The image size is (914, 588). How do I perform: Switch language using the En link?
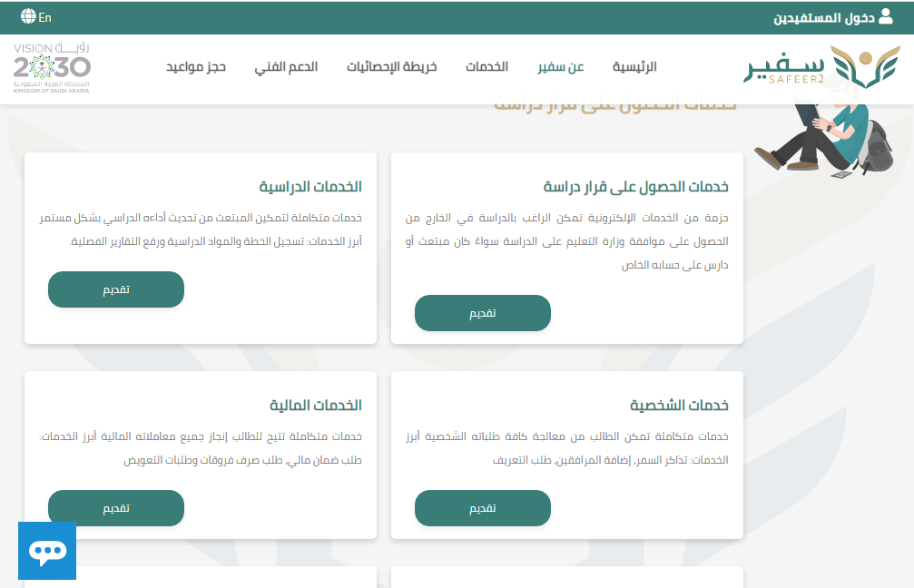coord(45,17)
